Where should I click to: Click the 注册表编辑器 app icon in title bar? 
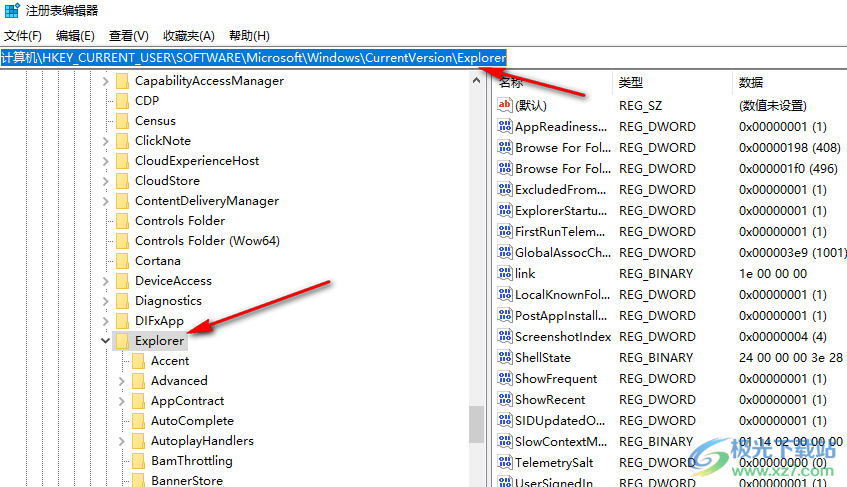pyautogui.click(x=12, y=10)
